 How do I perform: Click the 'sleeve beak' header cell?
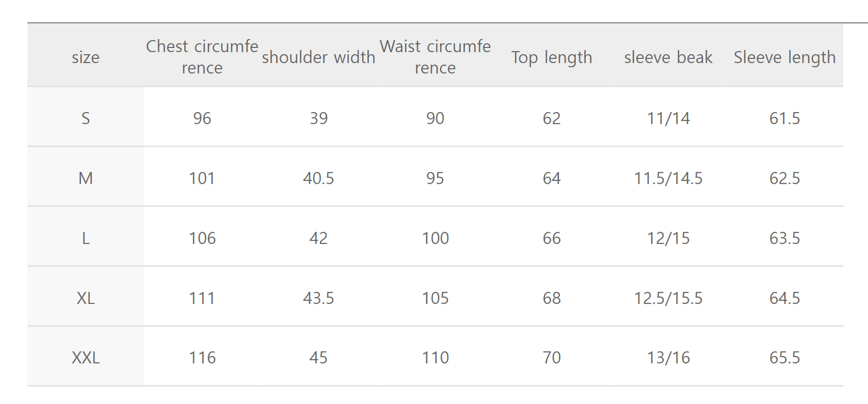coord(668,57)
